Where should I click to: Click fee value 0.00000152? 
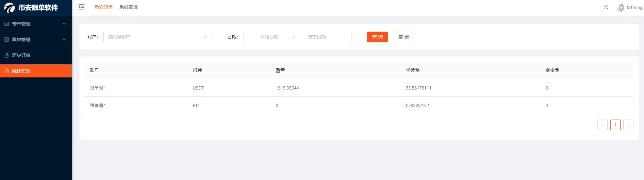417,106
